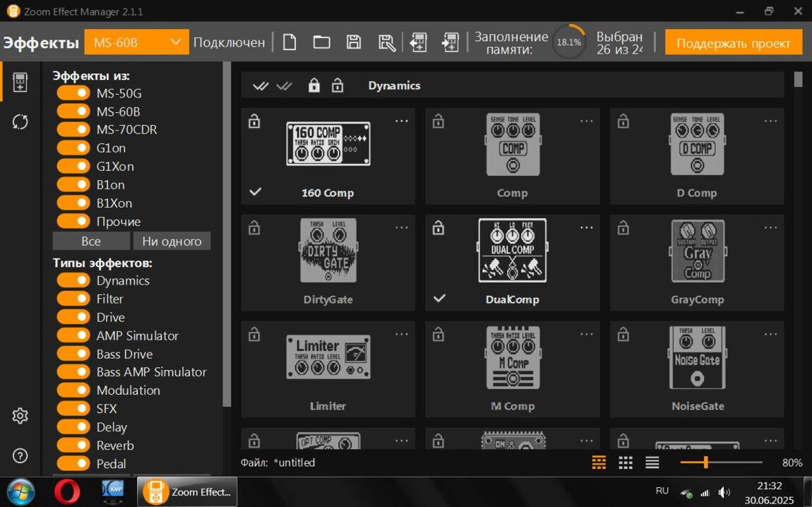Lock all effects in Dynamics header
The image size is (812, 507).
pos(314,85)
